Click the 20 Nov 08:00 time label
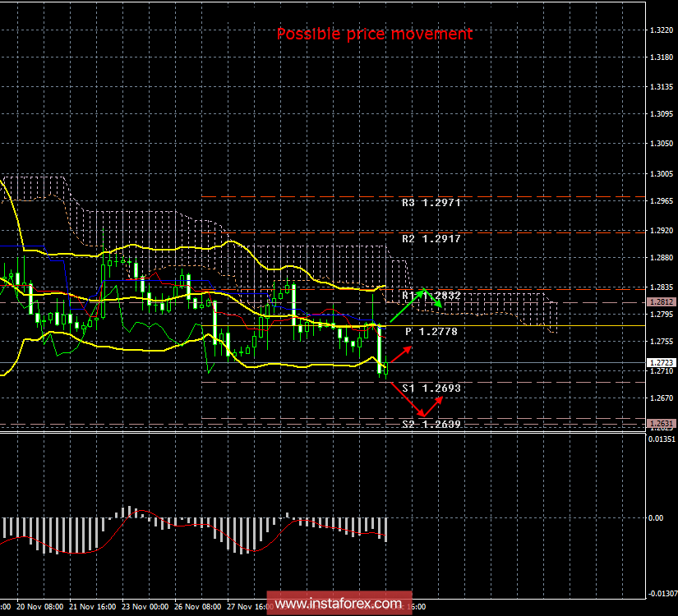The image size is (678, 616). 40,607
